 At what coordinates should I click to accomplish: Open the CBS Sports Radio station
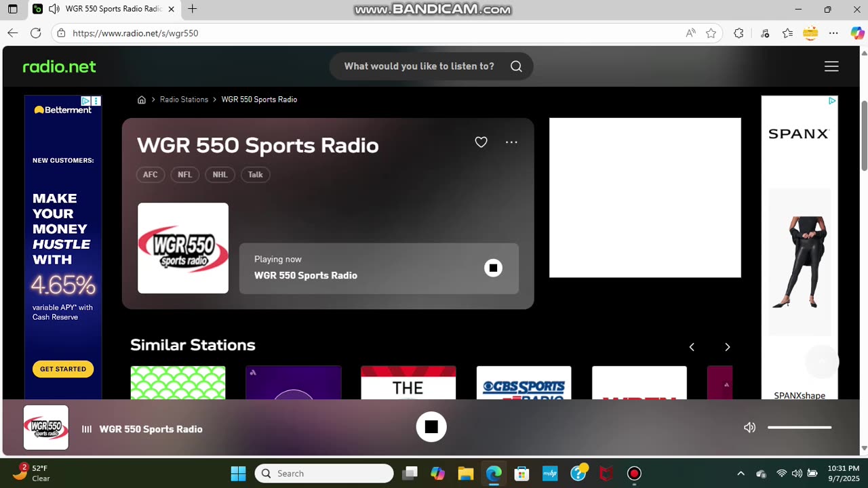coord(524,383)
